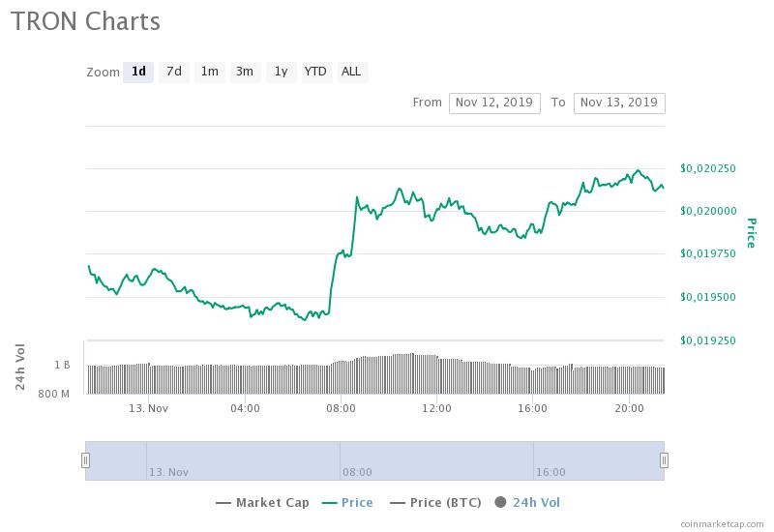Viewport: 774px width, 532px height.
Task: Click the $0,019250 axis label
Action: click(x=708, y=340)
